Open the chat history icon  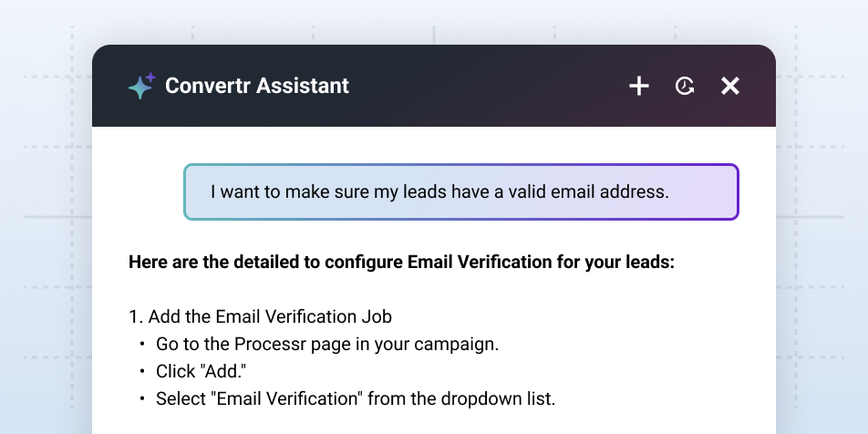pyautogui.click(x=685, y=86)
